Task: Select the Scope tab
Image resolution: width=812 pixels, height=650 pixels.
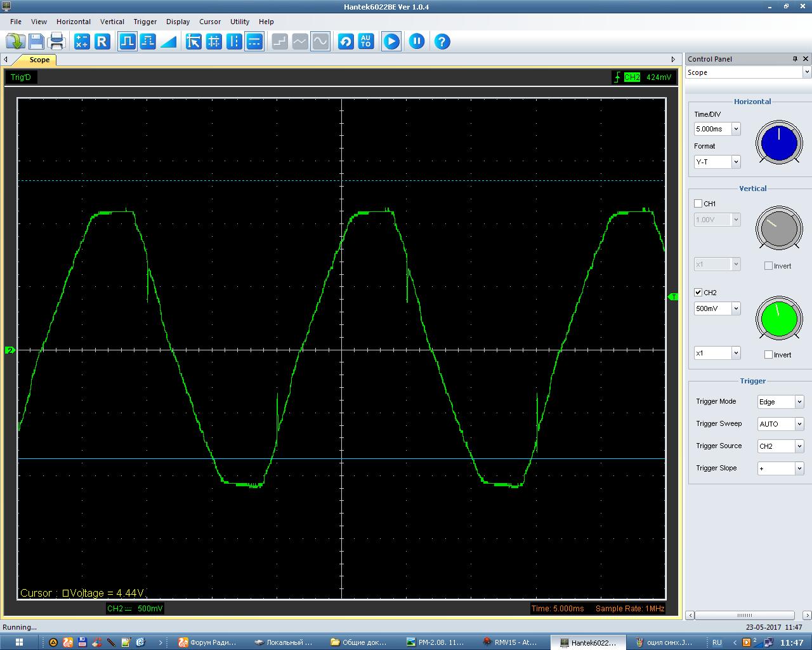Action: click(39, 60)
